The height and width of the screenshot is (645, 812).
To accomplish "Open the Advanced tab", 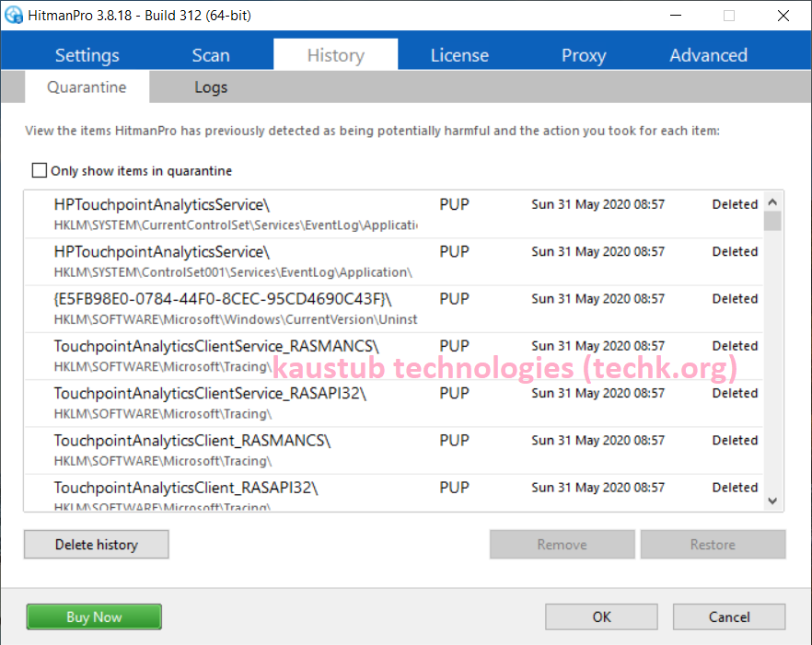I will 709,55.
